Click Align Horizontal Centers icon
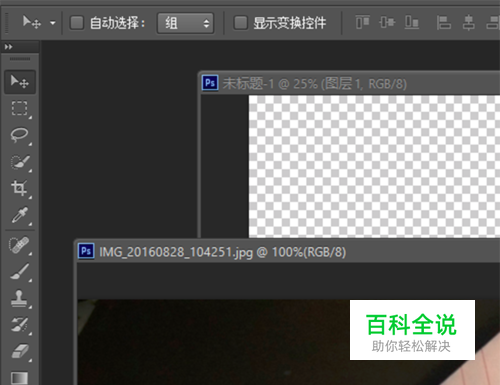 [469, 23]
